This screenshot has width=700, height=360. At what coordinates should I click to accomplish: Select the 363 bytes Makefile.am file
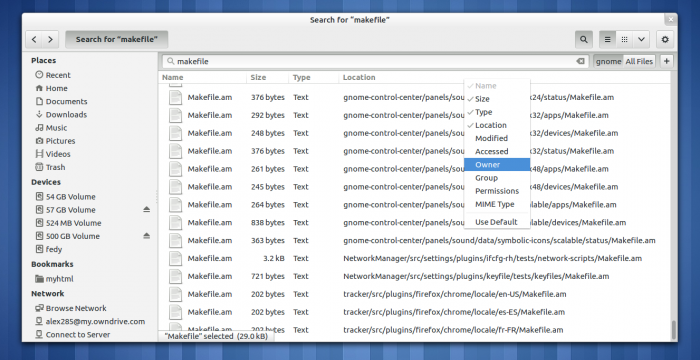coord(414,240)
